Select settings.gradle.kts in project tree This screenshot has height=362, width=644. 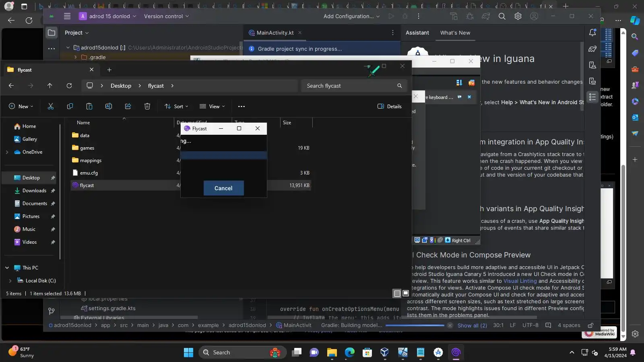pos(112,309)
